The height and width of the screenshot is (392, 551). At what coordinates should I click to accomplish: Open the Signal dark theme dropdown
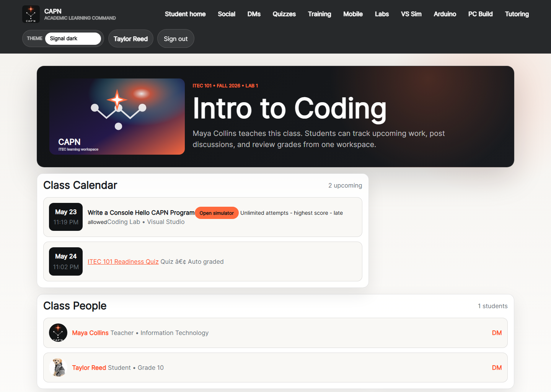(73, 39)
